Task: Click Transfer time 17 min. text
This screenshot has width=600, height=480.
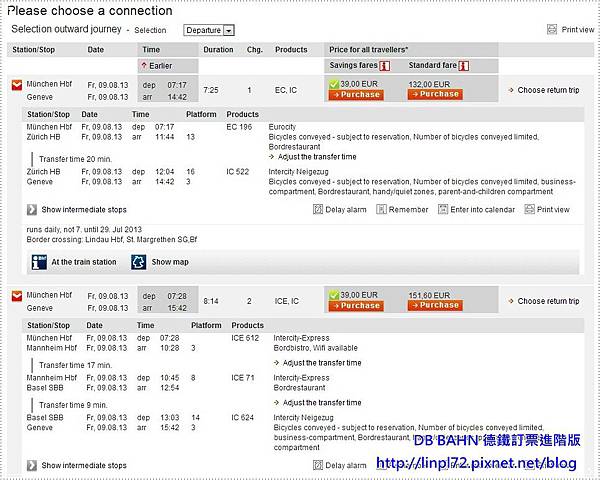Action: (75, 365)
